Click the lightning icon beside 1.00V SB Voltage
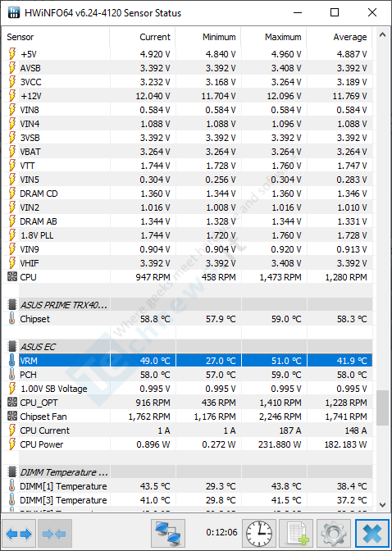This screenshot has width=392, height=551. [12, 389]
